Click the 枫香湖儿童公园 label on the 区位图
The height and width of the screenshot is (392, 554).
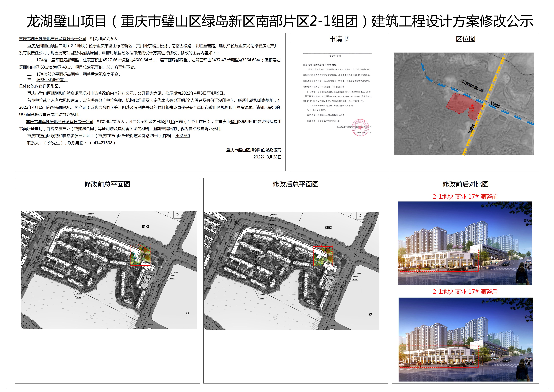pos(473,86)
